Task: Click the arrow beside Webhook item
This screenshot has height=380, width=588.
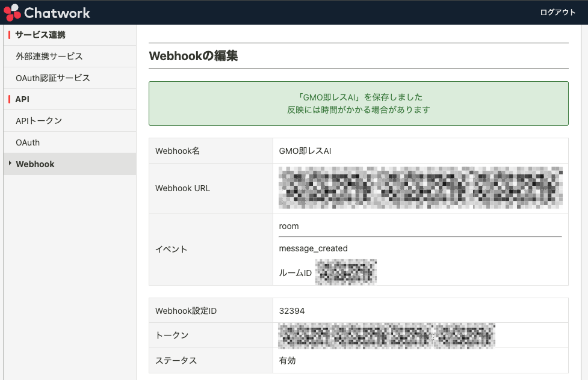Action: coord(10,164)
